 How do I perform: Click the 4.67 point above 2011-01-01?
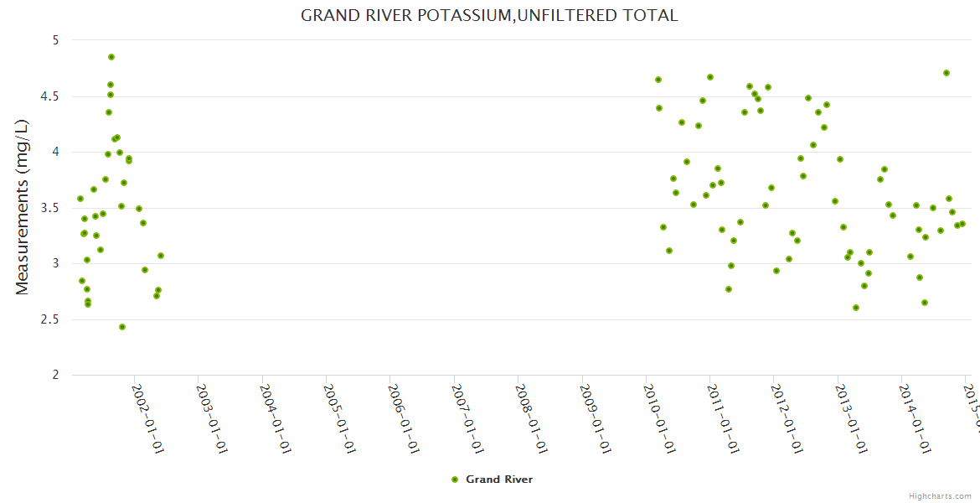click(x=710, y=77)
